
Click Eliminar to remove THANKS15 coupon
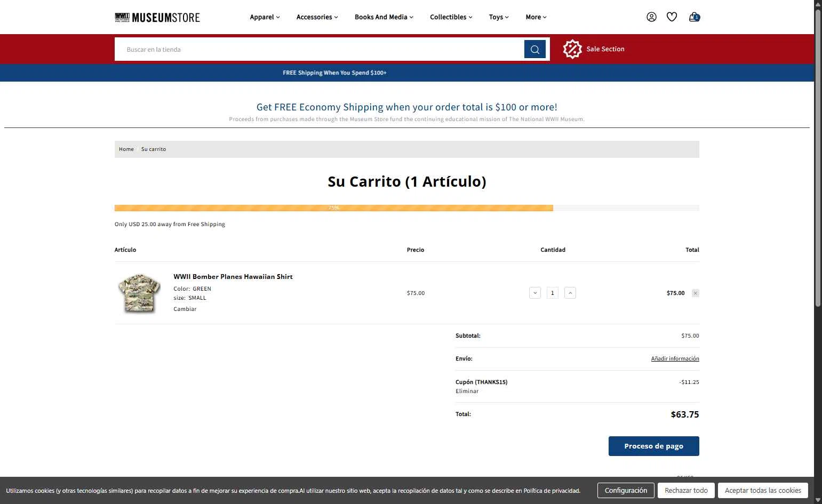point(467,391)
